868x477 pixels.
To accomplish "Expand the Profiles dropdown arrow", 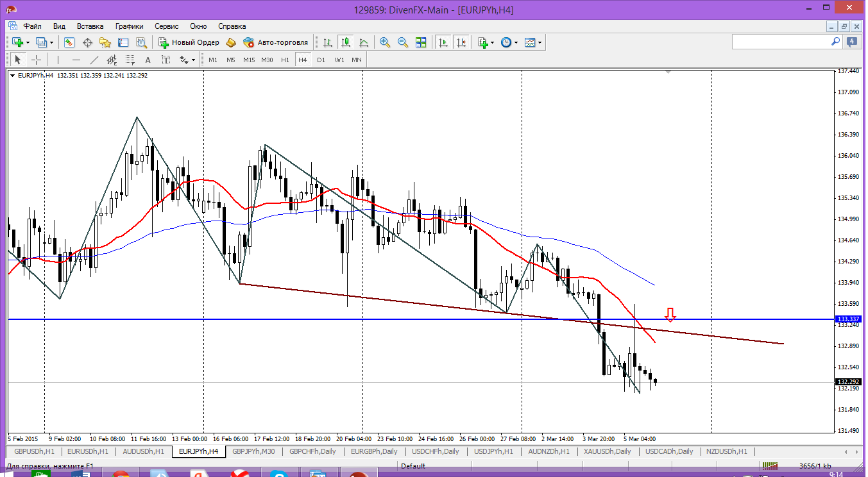I will pos(52,42).
